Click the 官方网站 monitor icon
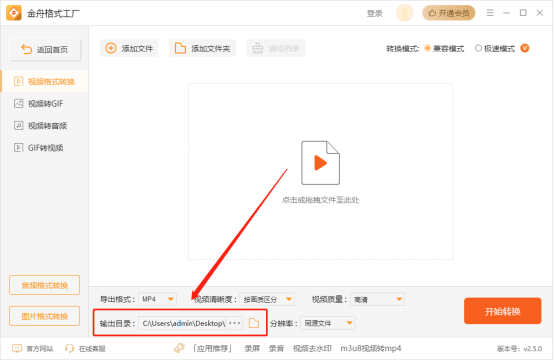The image size is (554, 360). [17, 348]
